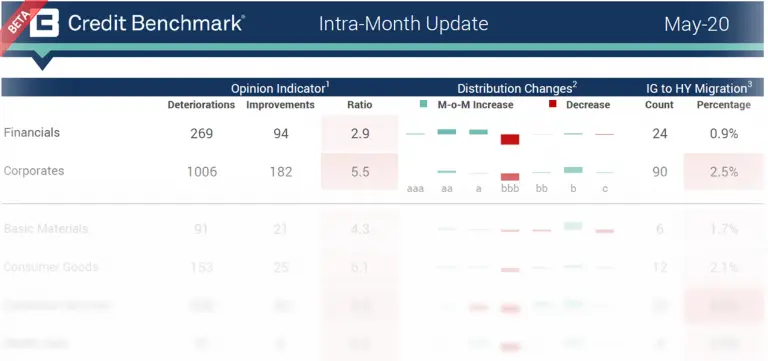
Task: Click Corporates teal b increase bar
Action: (573, 170)
